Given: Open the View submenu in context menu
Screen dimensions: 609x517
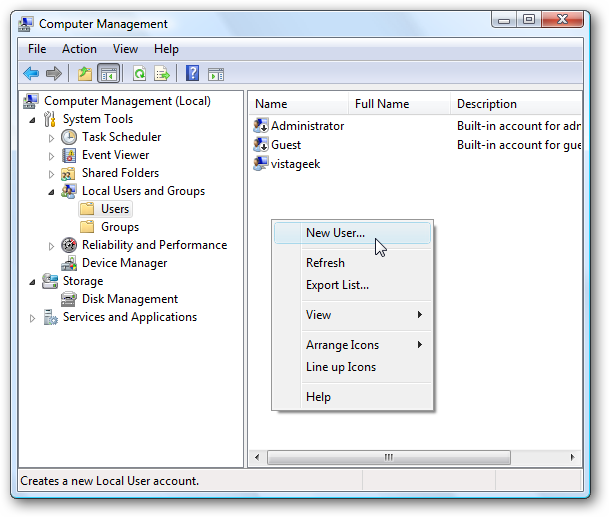Looking at the screenshot, I should [x=352, y=315].
